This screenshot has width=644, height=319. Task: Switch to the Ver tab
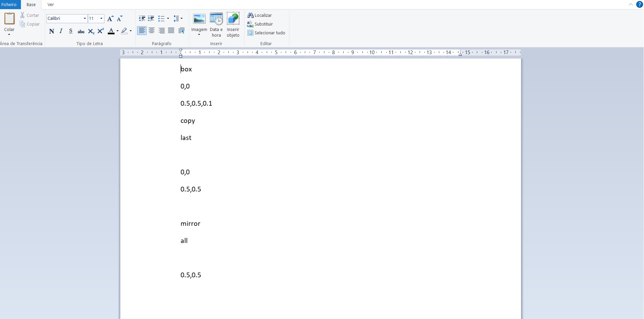click(x=51, y=4)
